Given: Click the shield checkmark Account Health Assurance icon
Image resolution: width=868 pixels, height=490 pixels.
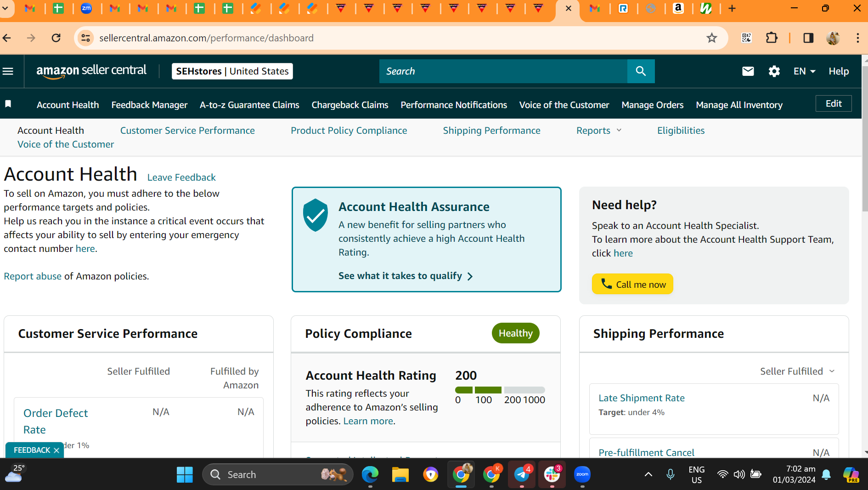Looking at the screenshot, I should click(x=316, y=215).
